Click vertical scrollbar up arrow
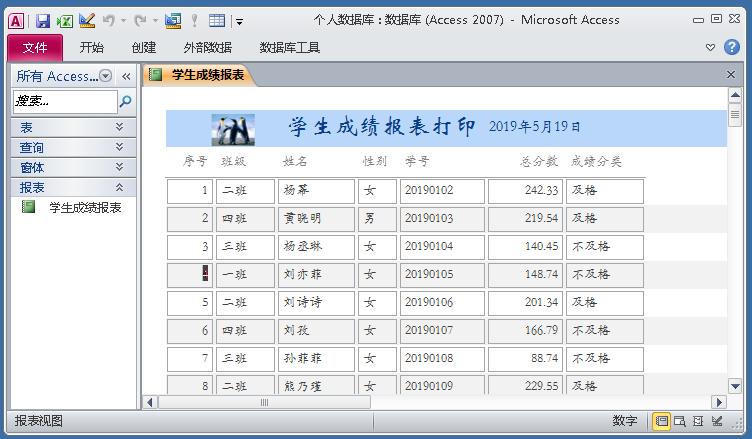 735,95
